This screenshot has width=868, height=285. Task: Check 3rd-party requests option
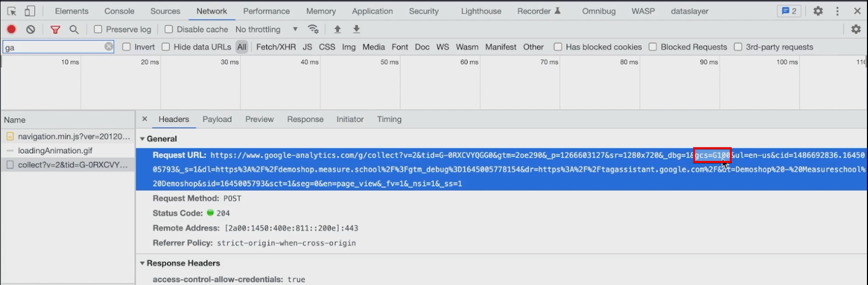(x=738, y=47)
